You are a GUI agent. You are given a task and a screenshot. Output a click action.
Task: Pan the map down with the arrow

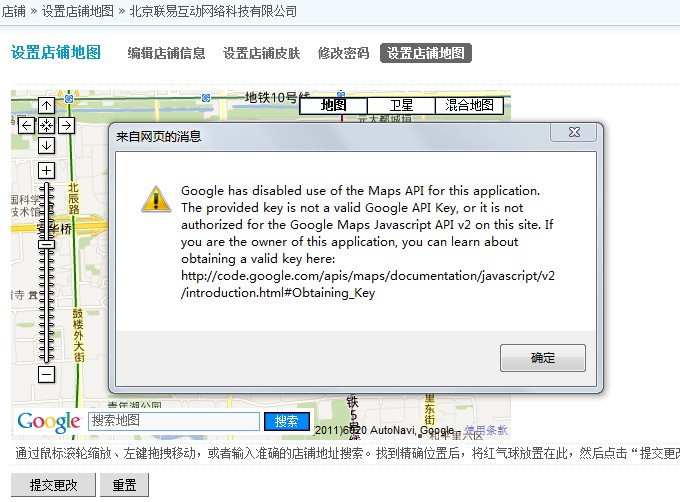[46, 146]
